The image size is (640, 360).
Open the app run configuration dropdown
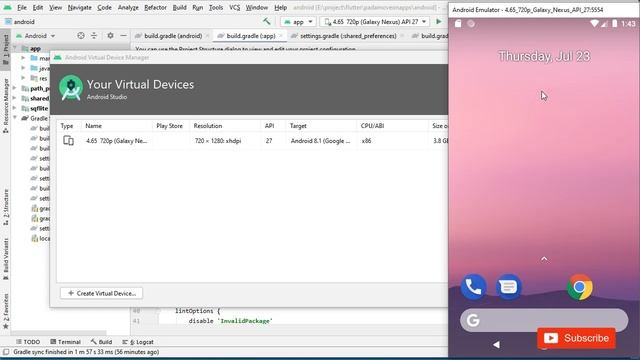tap(298, 22)
